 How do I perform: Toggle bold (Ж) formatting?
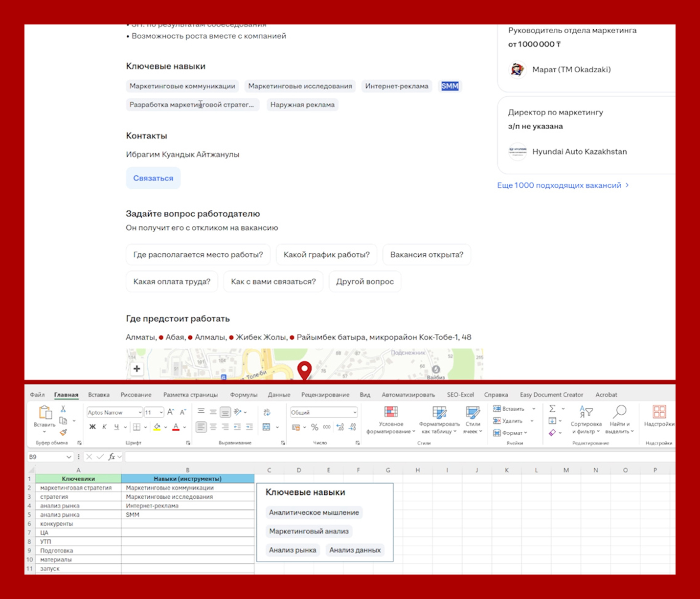point(92,427)
